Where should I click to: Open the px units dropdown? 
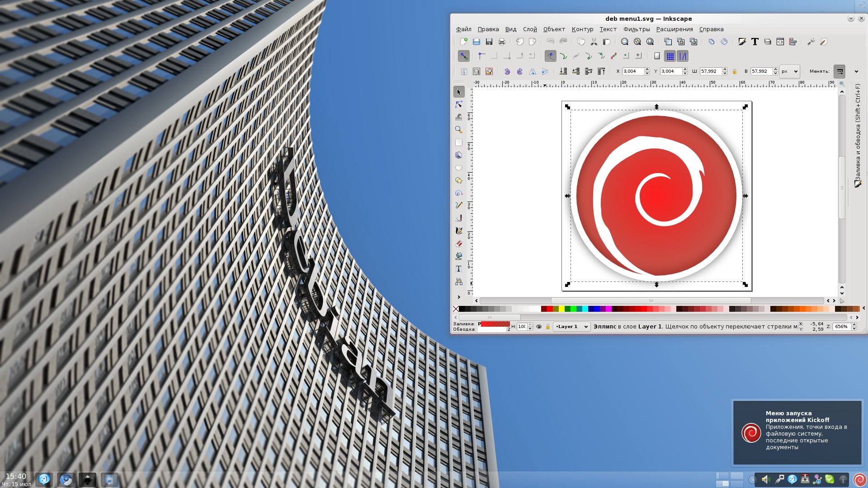(x=789, y=71)
